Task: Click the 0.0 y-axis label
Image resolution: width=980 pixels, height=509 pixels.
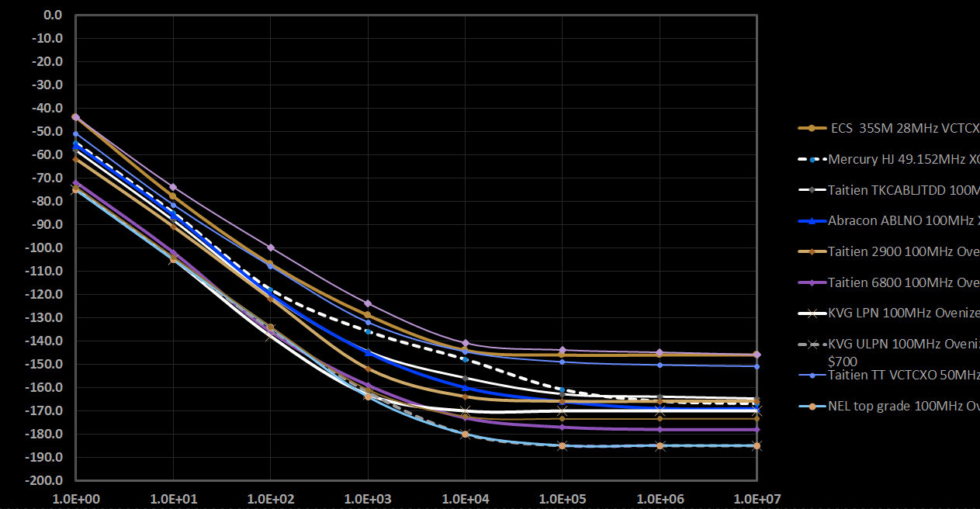Action: [53, 15]
